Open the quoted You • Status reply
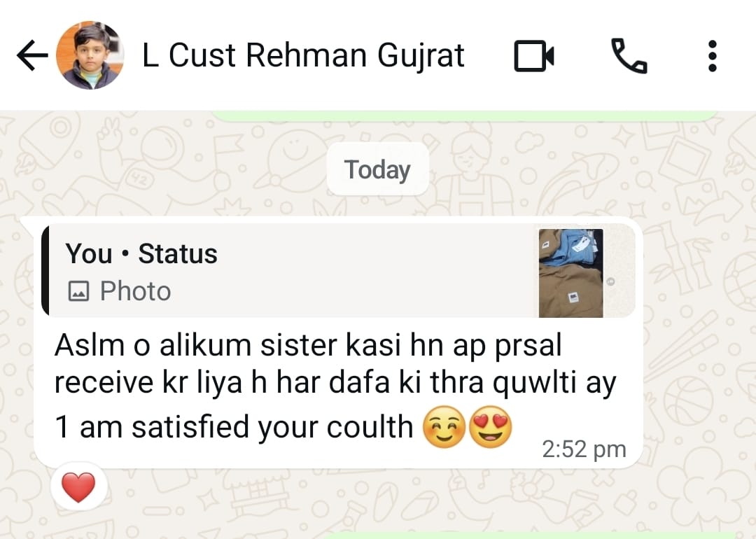 point(339,271)
